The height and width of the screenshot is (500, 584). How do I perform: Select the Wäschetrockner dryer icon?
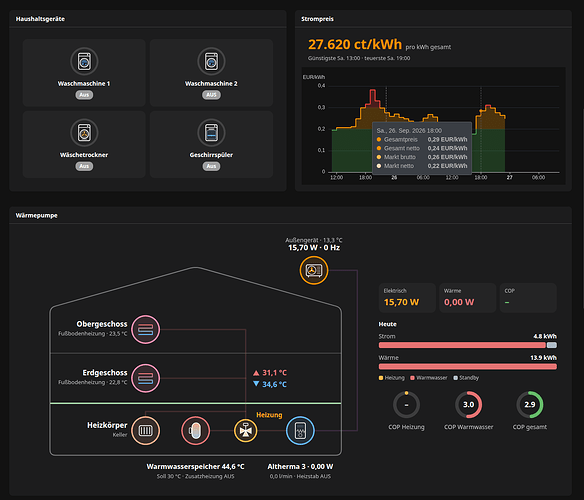pyautogui.click(x=84, y=132)
